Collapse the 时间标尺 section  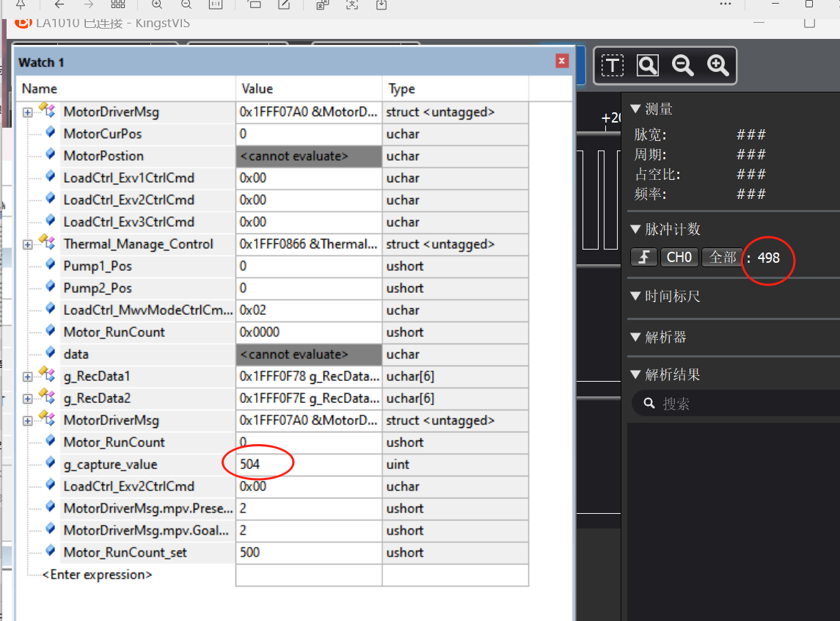(636, 296)
